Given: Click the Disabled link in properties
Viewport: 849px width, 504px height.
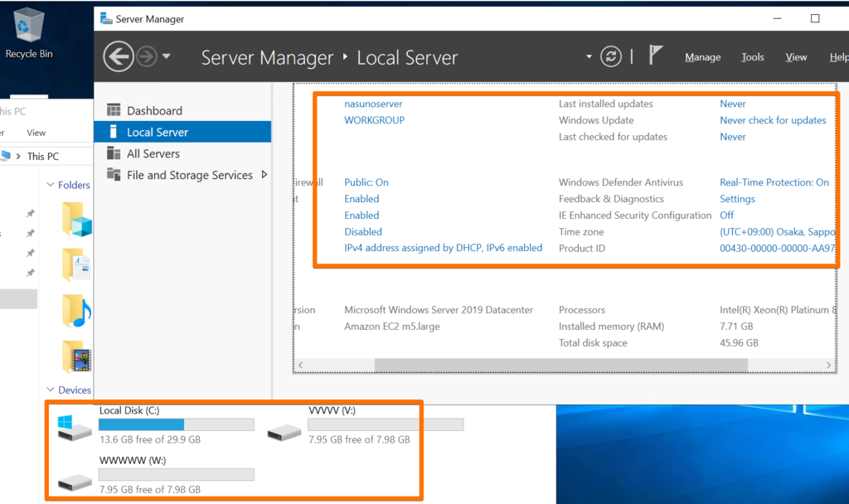Looking at the screenshot, I should coord(363,232).
